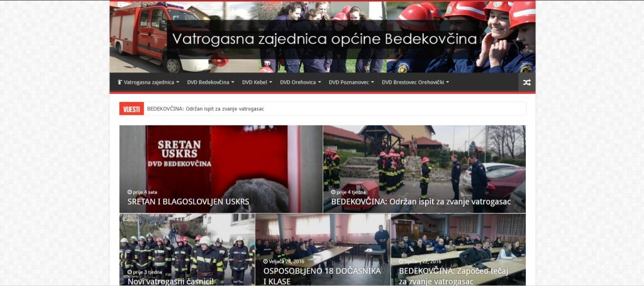Click clock icon beside prije 4 tjedna

[x=333, y=192]
